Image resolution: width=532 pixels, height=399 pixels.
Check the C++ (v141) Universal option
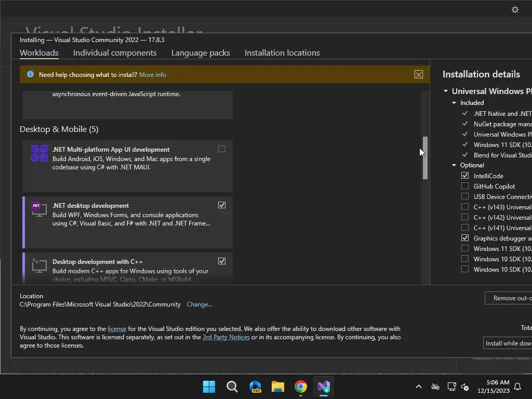pyautogui.click(x=465, y=228)
